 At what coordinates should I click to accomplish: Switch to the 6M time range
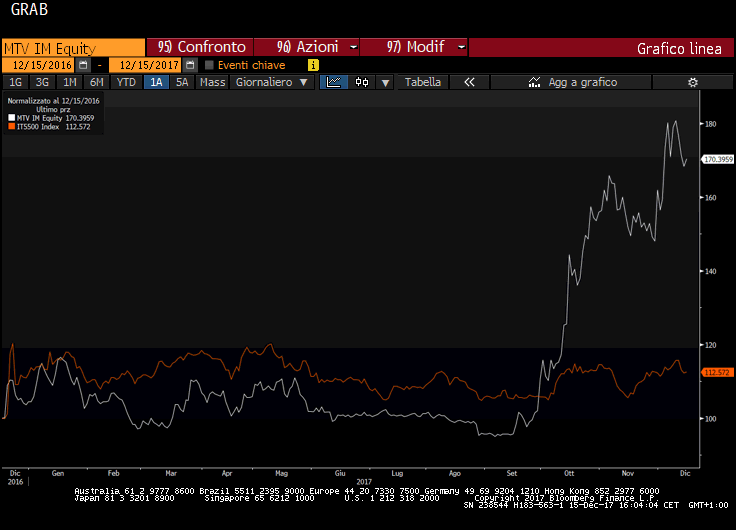[96, 82]
